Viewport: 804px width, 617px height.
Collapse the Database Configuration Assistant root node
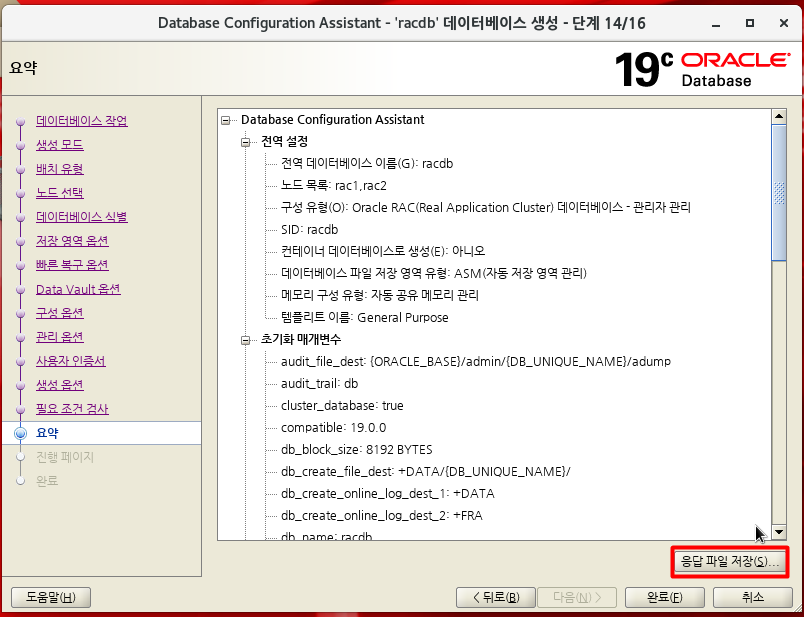pyautogui.click(x=226, y=120)
